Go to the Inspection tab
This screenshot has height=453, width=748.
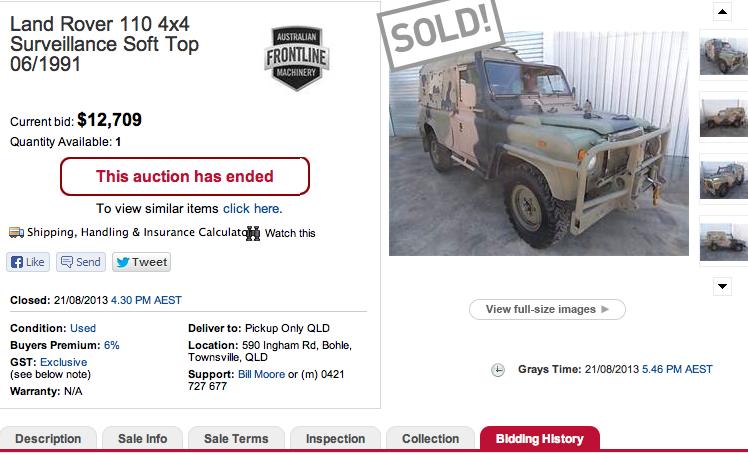point(335,439)
